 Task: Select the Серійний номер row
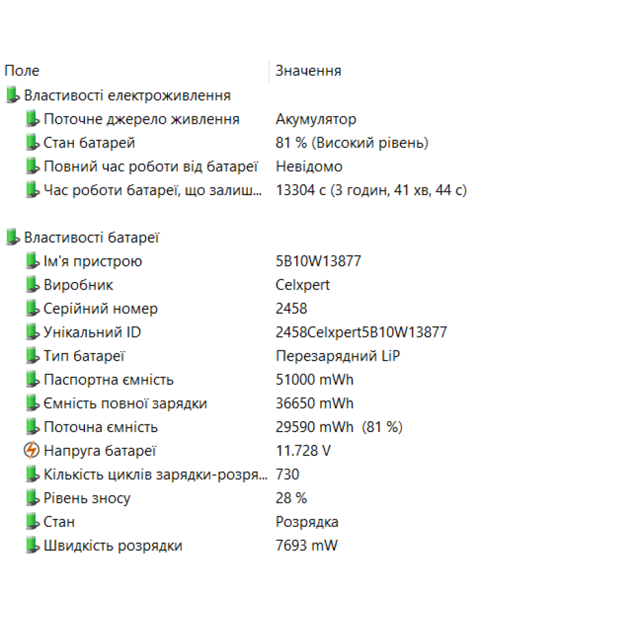(x=100, y=309)
